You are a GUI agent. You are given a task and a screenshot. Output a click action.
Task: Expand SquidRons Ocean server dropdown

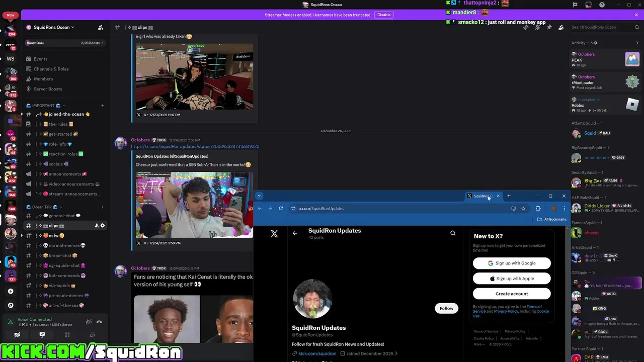72,27
